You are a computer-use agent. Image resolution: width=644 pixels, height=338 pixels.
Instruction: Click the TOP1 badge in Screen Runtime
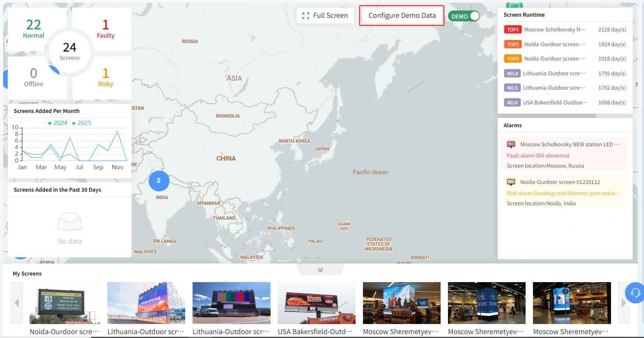[512, 29]
